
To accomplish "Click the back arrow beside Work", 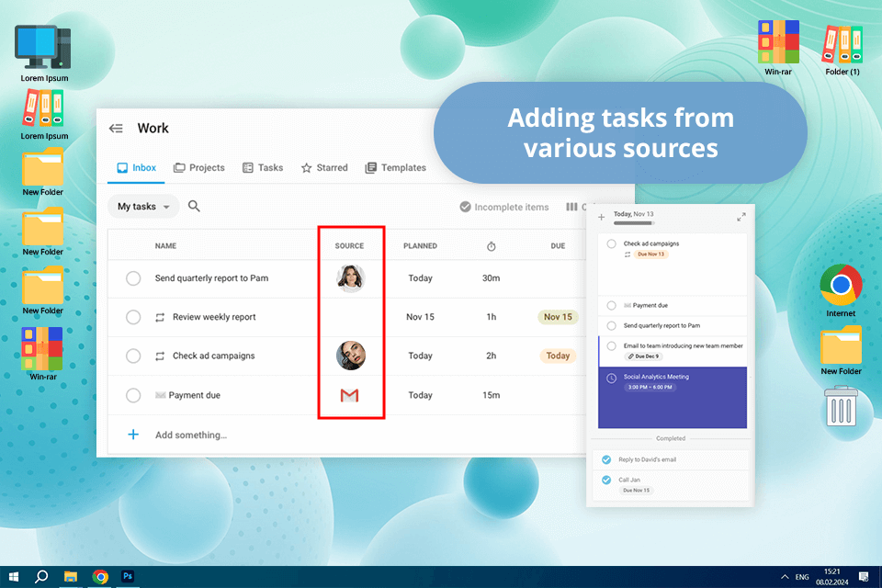I will coord(116,129).
